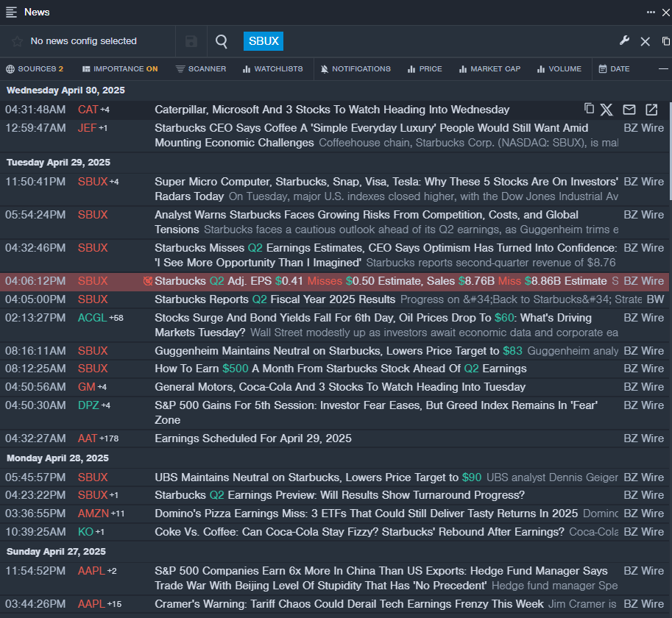Email the Caterpillar story via envelope icon
Image resolution: width=672 pixels, height=618 pixels.
[x=629, y=110]
